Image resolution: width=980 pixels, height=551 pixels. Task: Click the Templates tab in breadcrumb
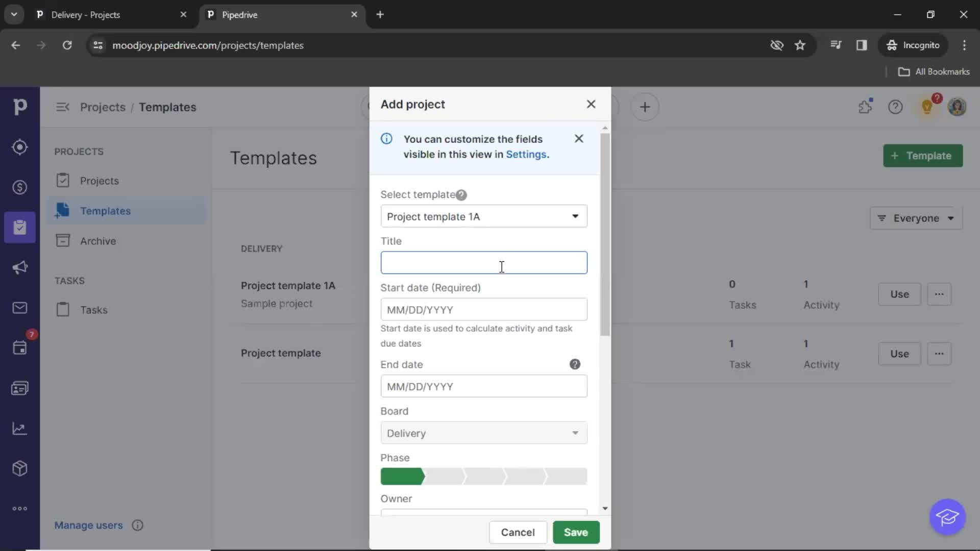pyautogui.click(x=167, y=106)
